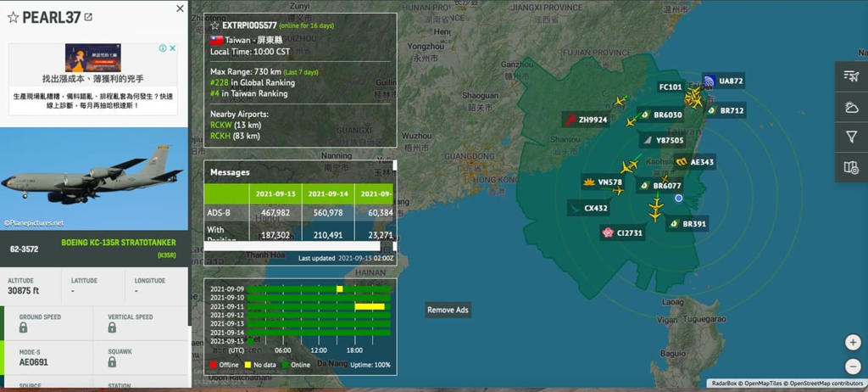This screenshot has width=868, height=392.
Task: Close the PEARL37 flight panel
Action: [x=180, y=8]
